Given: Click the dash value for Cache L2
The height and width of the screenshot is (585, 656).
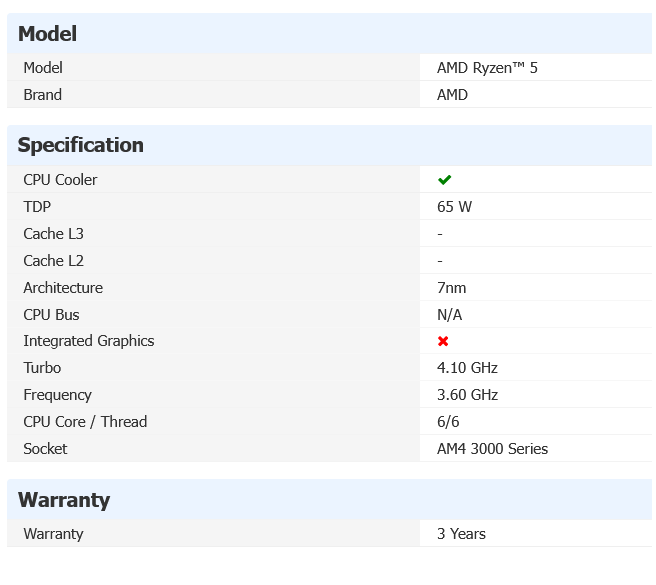Looking at the screenshot, I should coord(440,261).
